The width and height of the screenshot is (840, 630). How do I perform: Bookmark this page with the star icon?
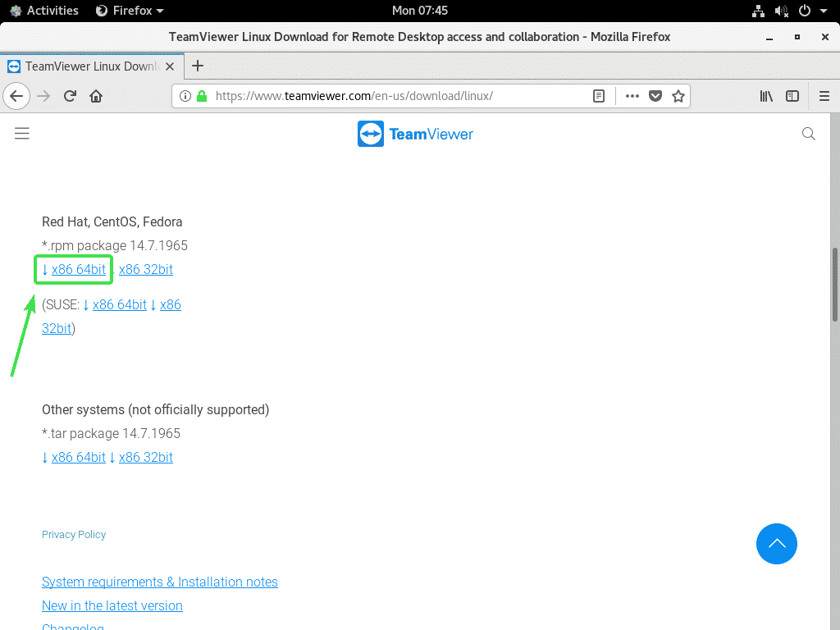pos(678,96)
